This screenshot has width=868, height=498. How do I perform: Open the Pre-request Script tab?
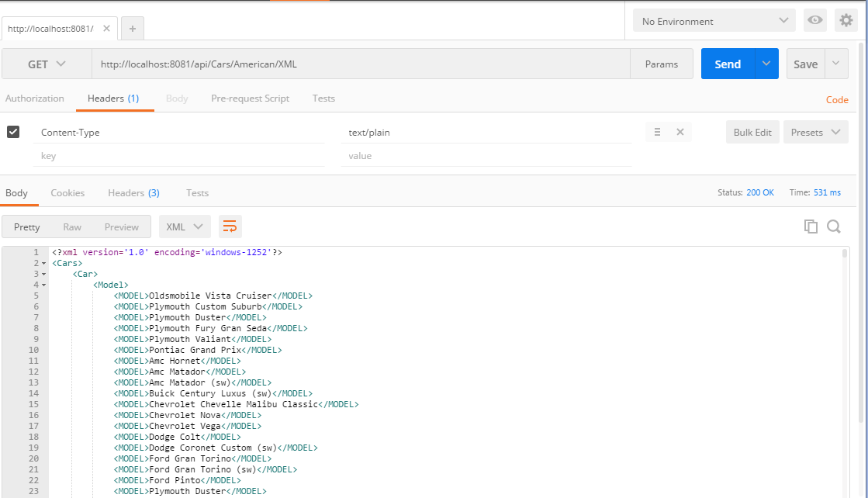point(250,99)
